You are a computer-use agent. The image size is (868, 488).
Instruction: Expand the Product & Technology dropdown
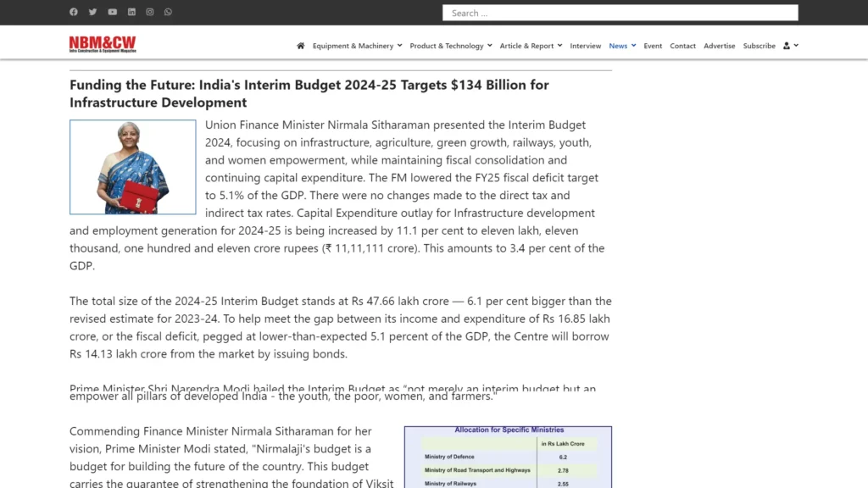tap(450, 46)
